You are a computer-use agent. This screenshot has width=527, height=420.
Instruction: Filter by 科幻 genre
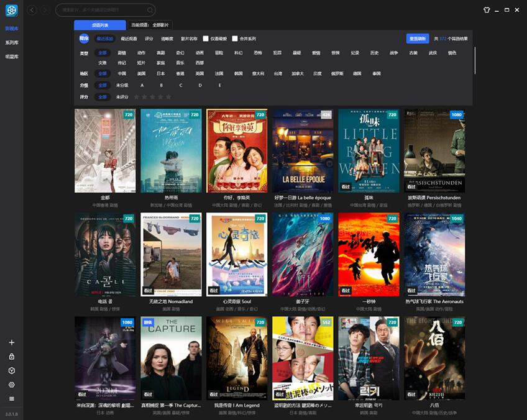click(x=238, y=53)
